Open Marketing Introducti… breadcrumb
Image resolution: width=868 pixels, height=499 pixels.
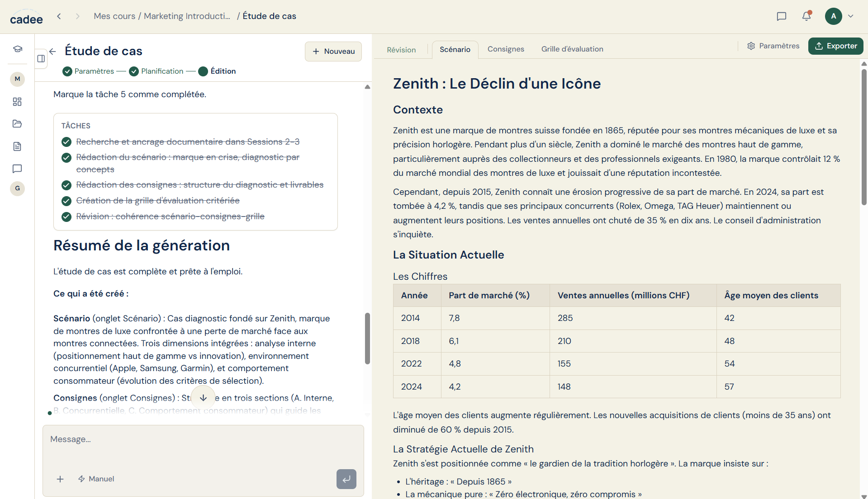(187, 16)
